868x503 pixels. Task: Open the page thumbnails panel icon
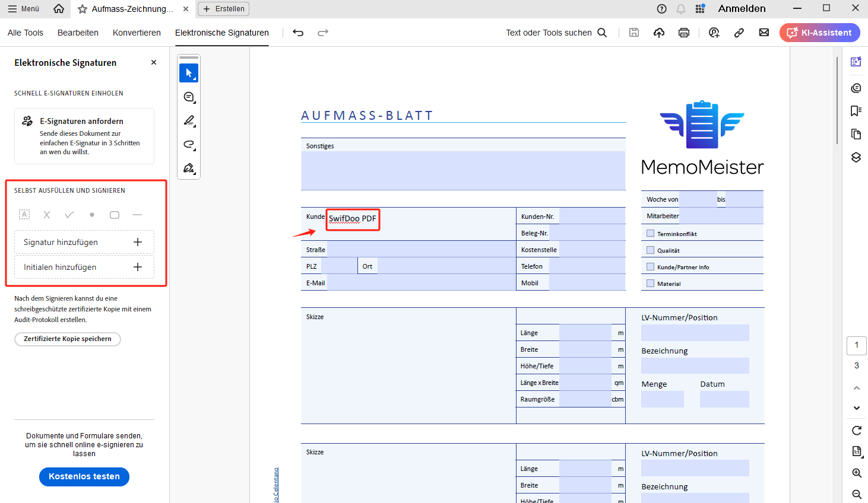856,134
